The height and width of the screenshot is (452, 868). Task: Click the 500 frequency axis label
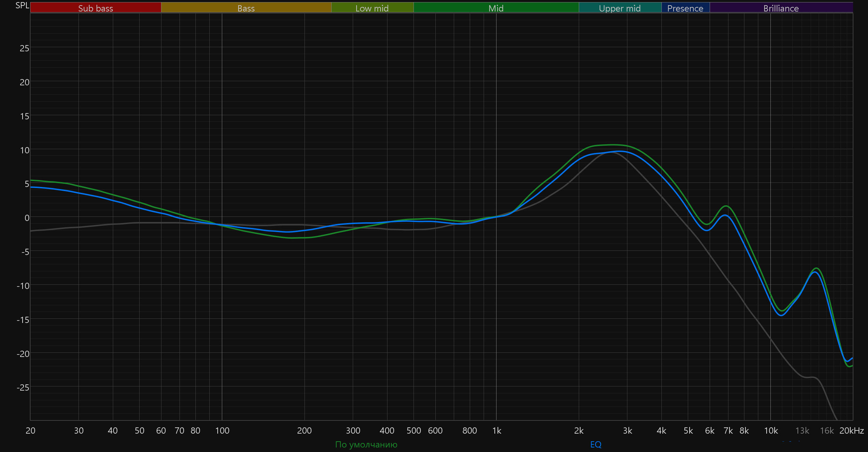point(414,430)
